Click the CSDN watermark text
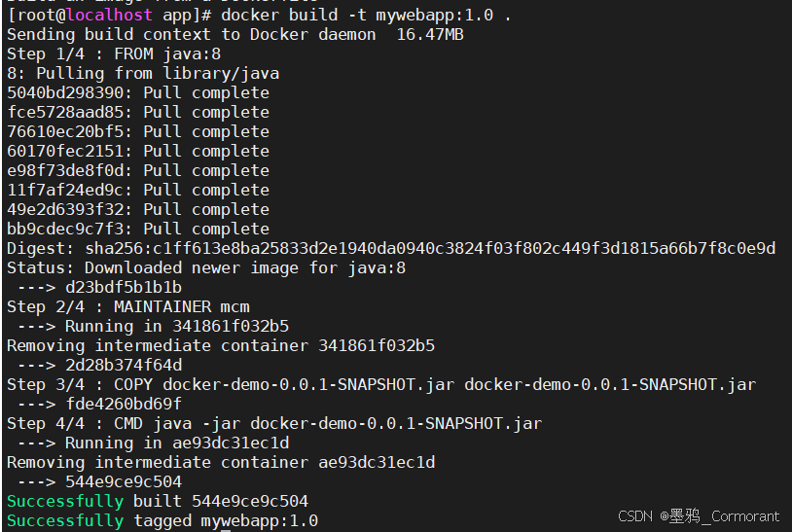 (x=699, y=516)
